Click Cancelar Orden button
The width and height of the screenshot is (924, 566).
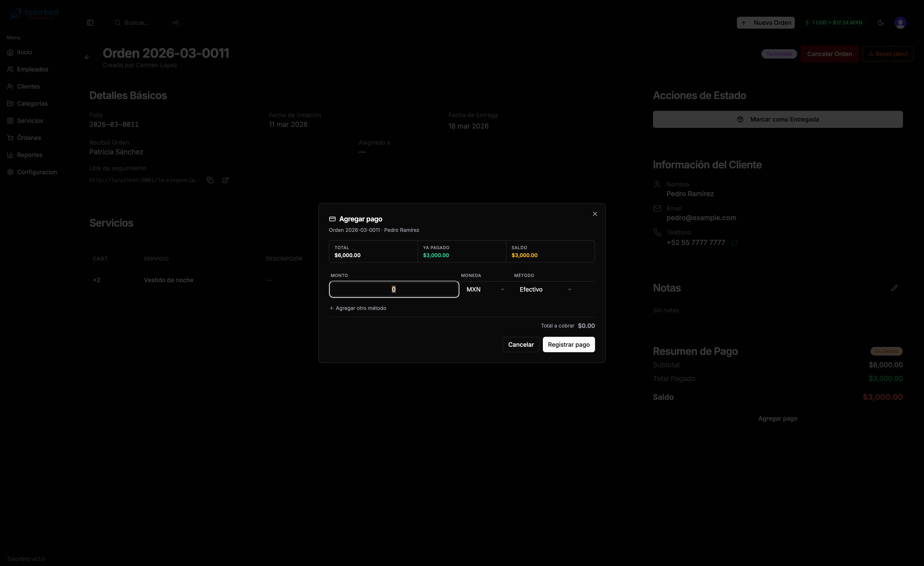click(x=829, y=54)
